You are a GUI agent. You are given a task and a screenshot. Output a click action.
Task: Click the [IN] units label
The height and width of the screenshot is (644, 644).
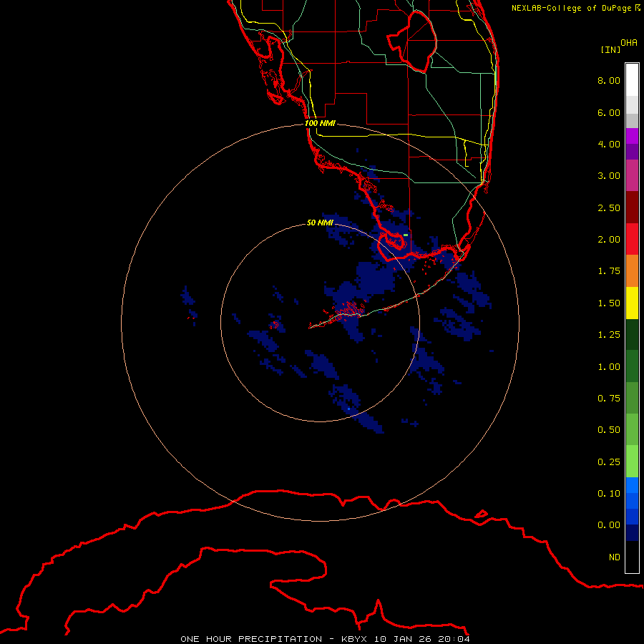pos(610,49)
